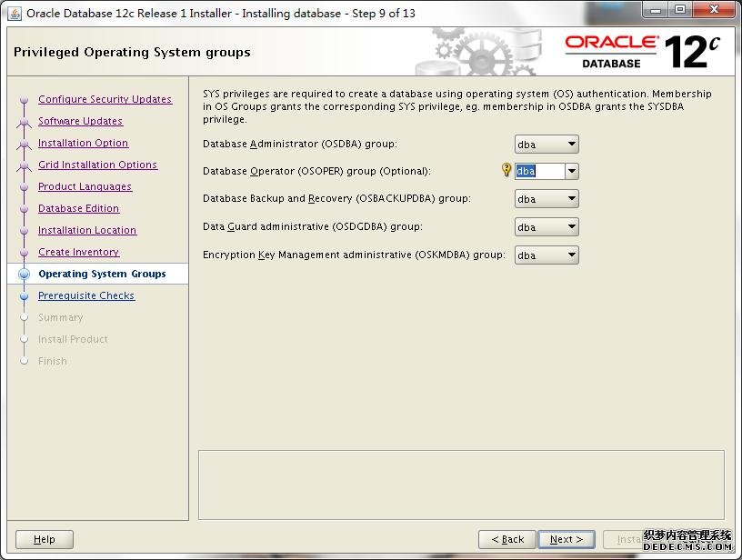Click the Operating System Groups step bullet
742x560 pixels.
(x=25, y=274)
